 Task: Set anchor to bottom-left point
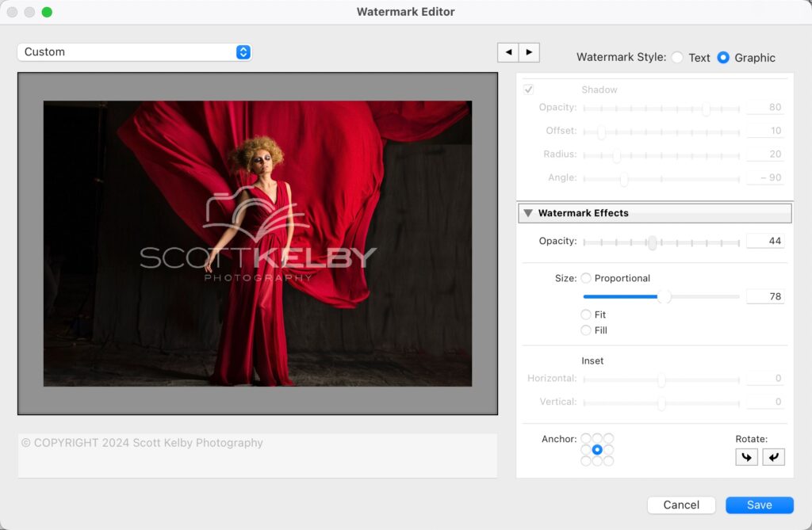[586, 460]
